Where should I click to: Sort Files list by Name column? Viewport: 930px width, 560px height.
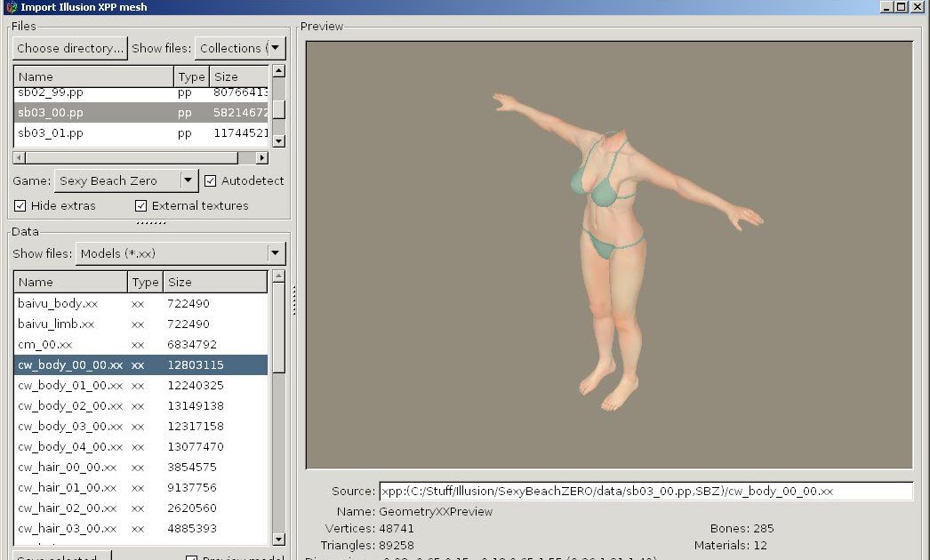[93, 76]
